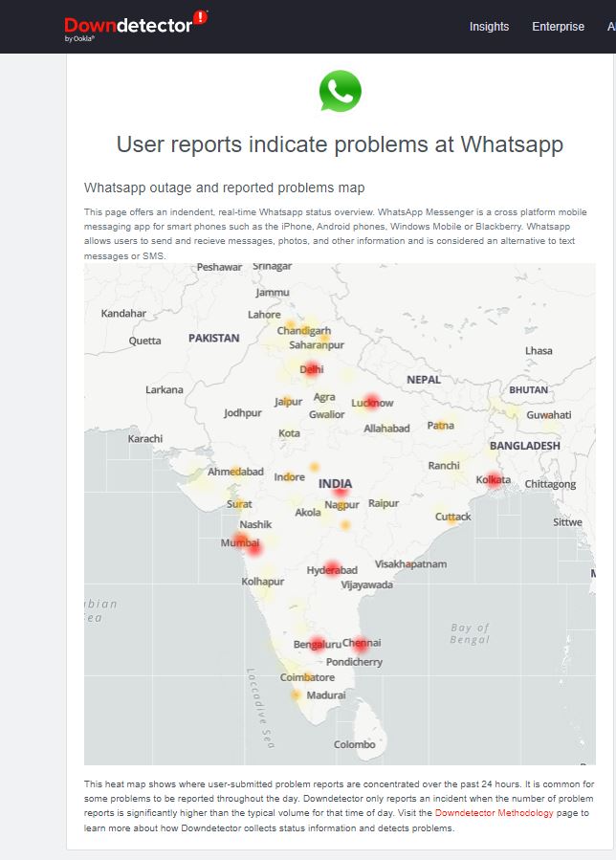Click the Chennai red hotspot
Viewport: 616px width, 860px height.
tap(360, 644)
